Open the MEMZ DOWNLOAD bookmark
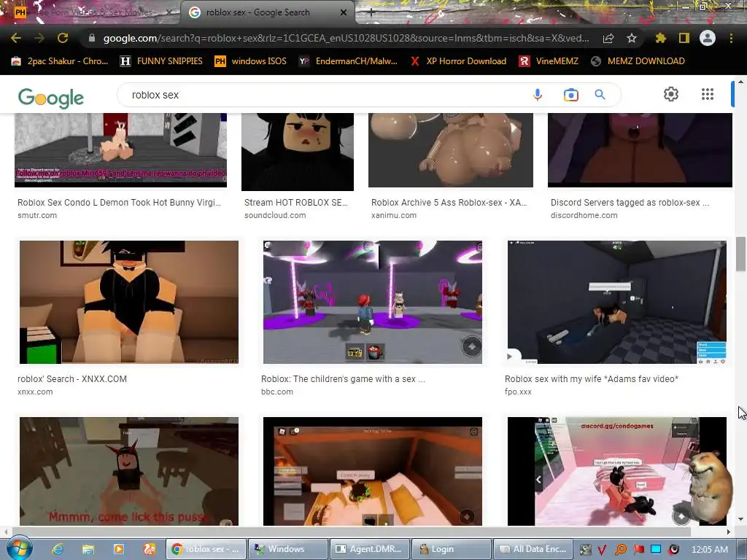747x560 pixels. [638, 61]
